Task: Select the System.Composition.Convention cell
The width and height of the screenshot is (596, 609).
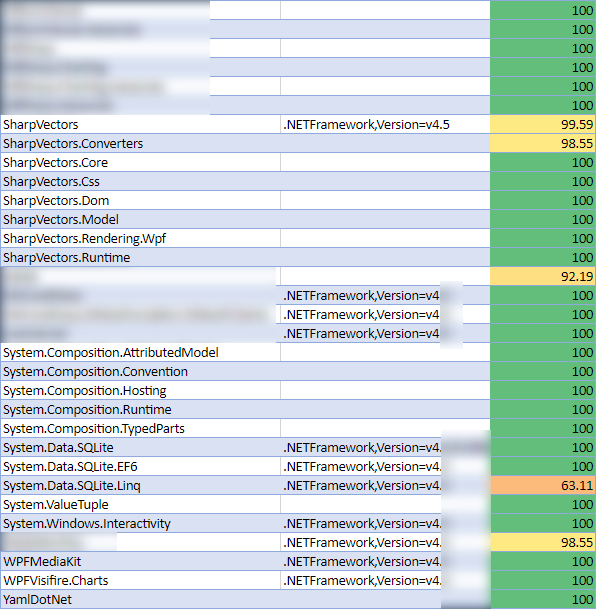Action: point(141,371)
